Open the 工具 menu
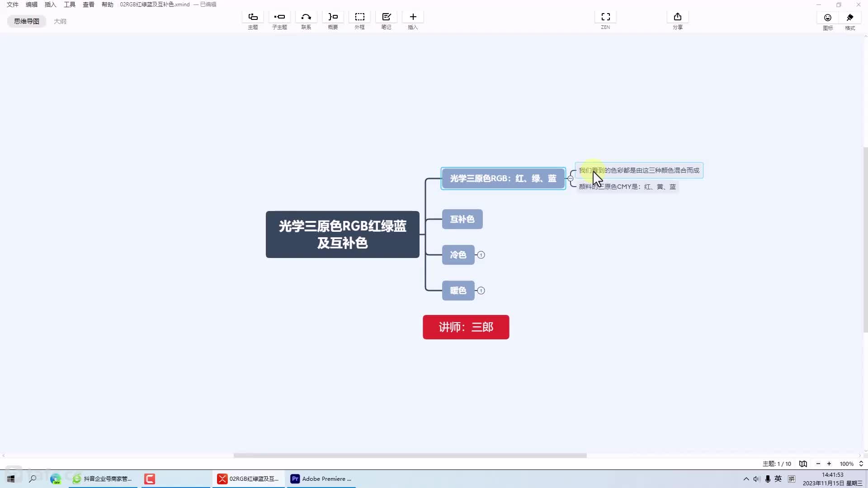This screenshot has width=868, height=488. pyautogui.click(x=70, y=5)
